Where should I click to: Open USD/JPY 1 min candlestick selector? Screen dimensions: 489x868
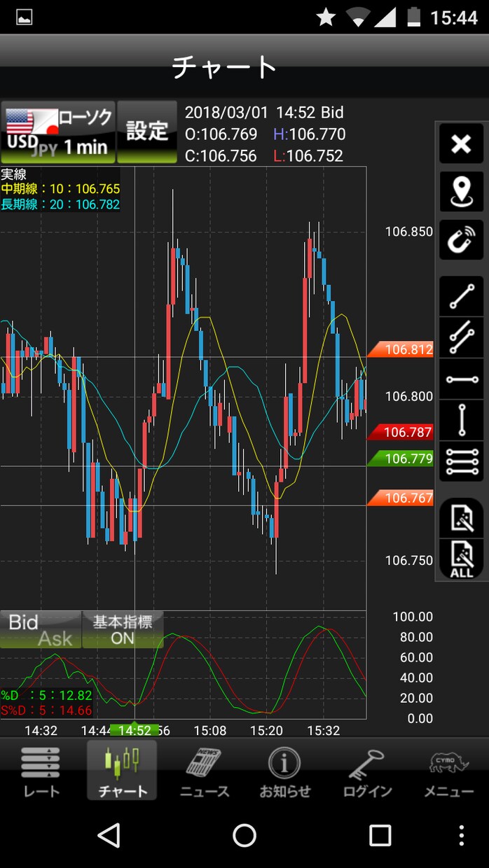click(x=58, y=132)
